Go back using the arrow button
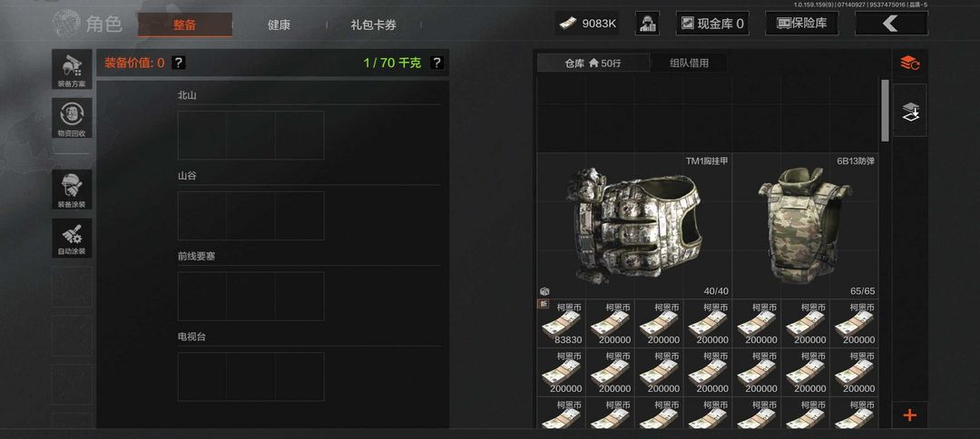 [x=891, y=24]
